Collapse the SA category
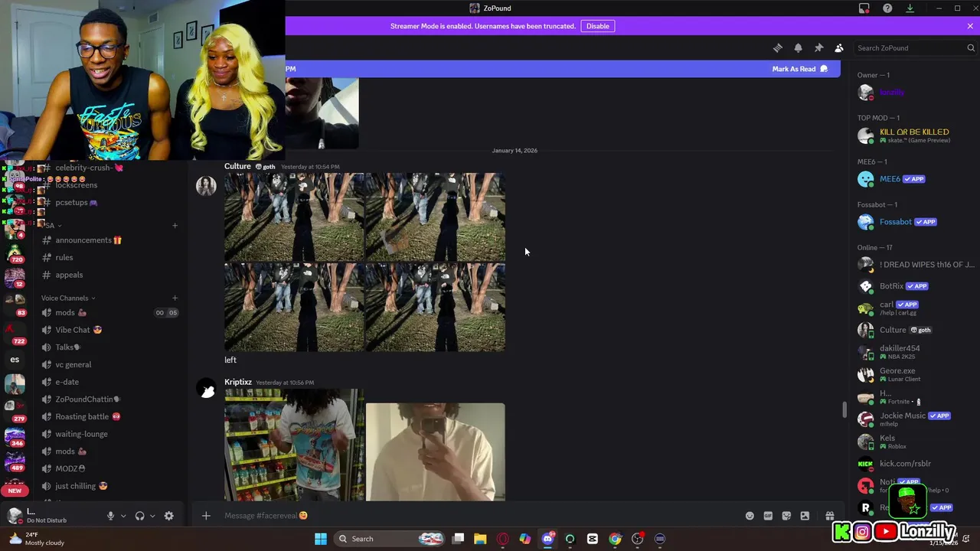Image resolution: width=980 pixels, height=551 pixels. point(52,225)
